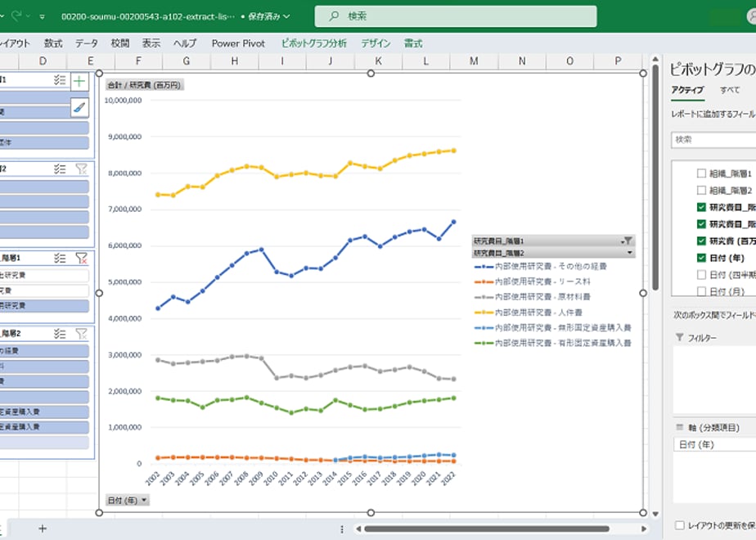
Task: Select legend entry 内部使用研究費 - 無形固定資産購入費
Action: (553, 328)
